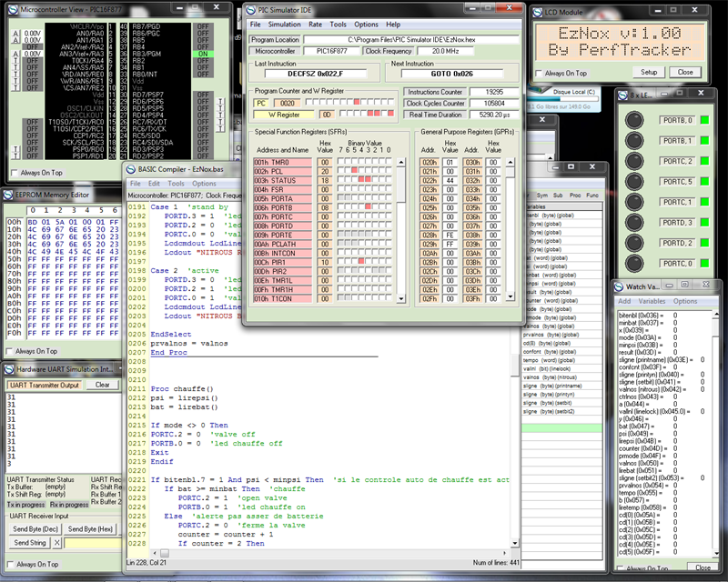Viewport: 728px width, 582px height.
Task: Click the Send Byte (Hex) button
Action: pos(89,528)
